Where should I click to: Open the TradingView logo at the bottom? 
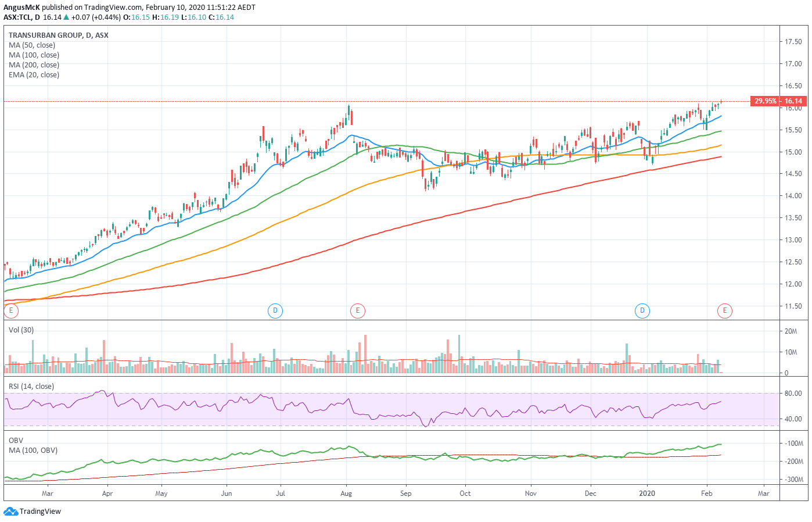click(x=33, y=512)
